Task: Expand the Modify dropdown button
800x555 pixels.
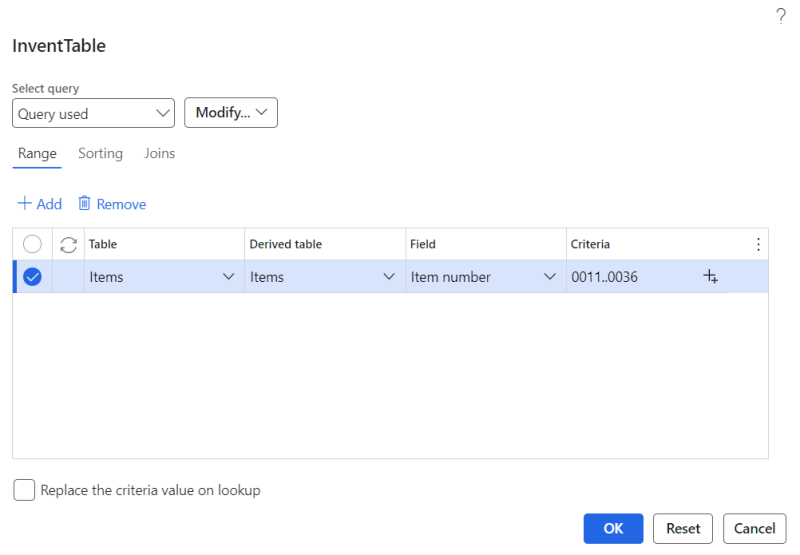Action: (x=230, y=113)
